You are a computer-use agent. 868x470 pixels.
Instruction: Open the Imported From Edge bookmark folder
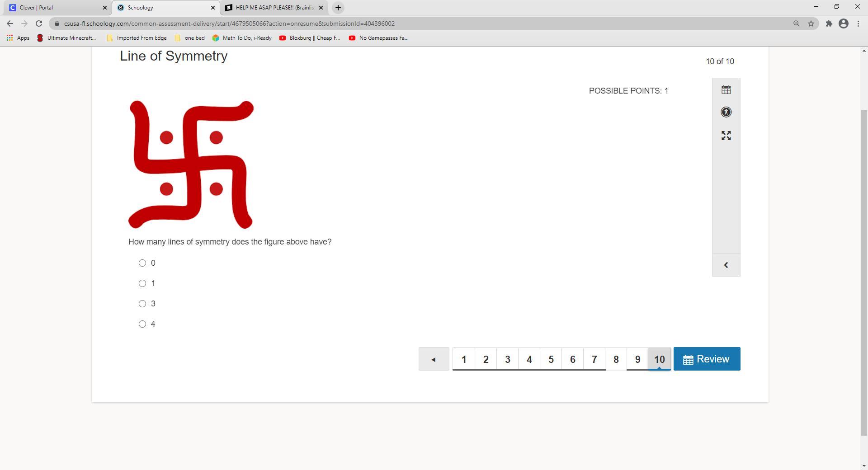137,38
